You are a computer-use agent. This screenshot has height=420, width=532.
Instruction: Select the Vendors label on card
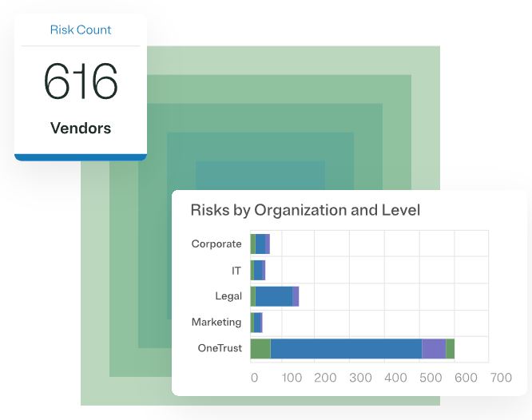(81, 128)
